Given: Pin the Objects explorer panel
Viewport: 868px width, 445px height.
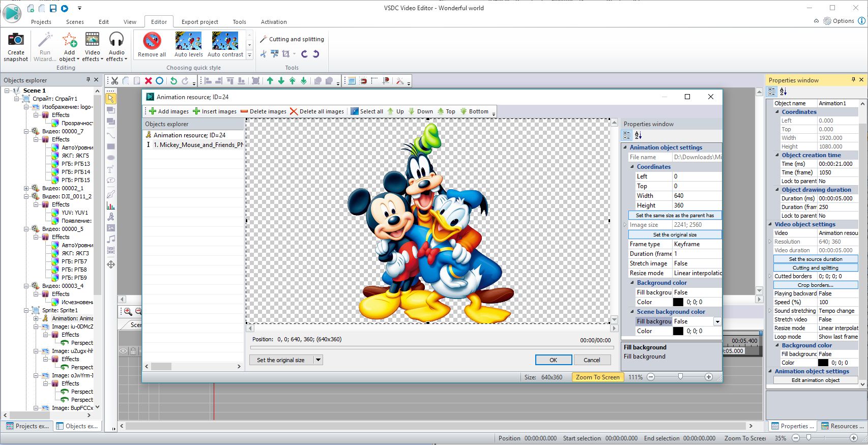Looking at the screenshot, I should [x=89, y=80].
